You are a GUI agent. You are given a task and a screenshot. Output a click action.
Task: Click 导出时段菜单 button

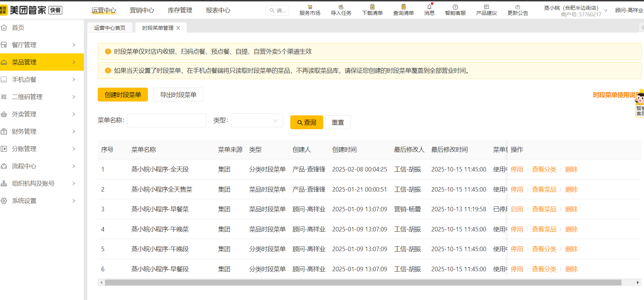(x=178, y=95)
